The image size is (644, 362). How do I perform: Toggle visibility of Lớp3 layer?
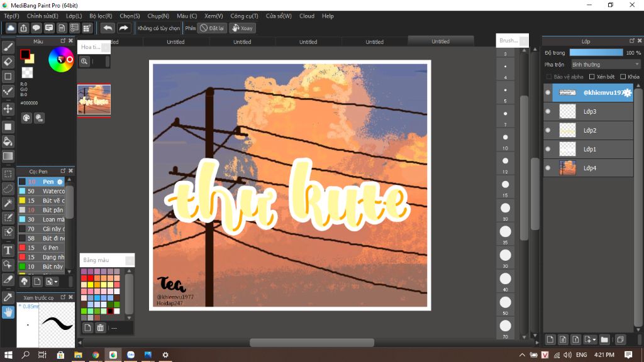pyautogui.click(x=548, y=111)
